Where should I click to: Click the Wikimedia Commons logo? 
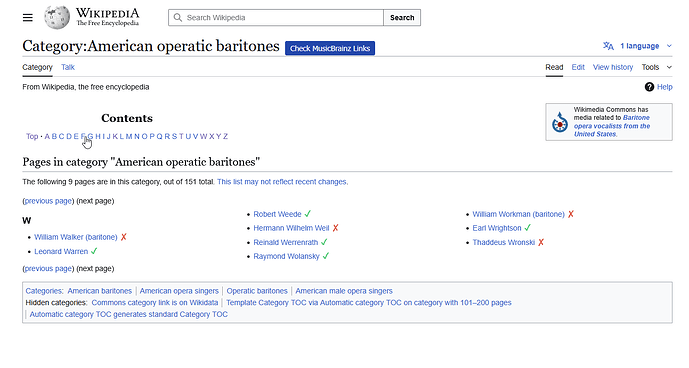coord(560,122)
